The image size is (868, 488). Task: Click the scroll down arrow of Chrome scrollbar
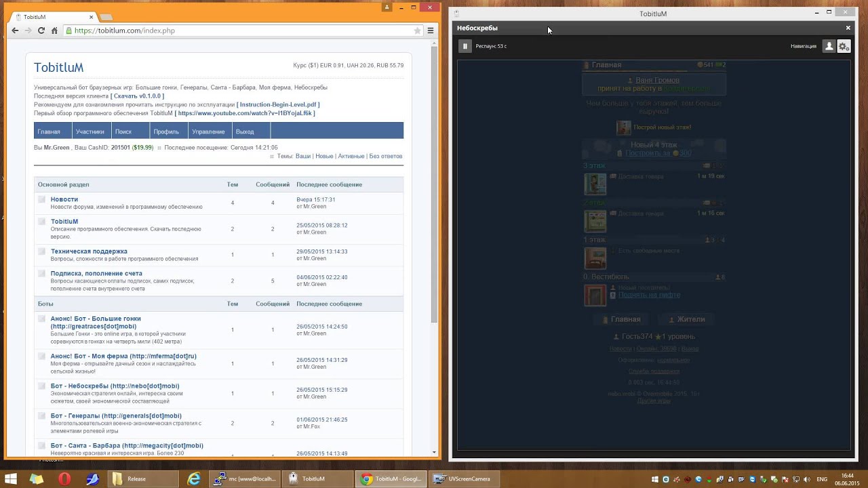[x=435, y=452]
